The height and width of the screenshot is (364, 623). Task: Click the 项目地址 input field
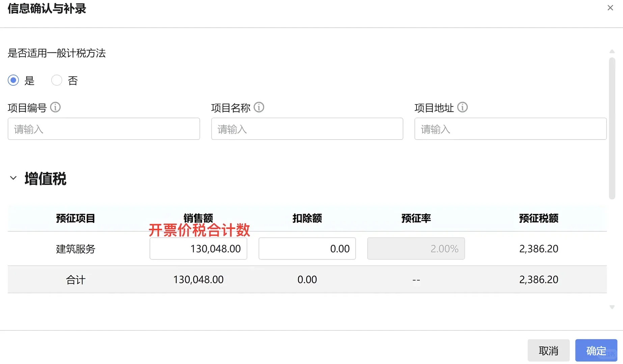[x=510, y=129]
